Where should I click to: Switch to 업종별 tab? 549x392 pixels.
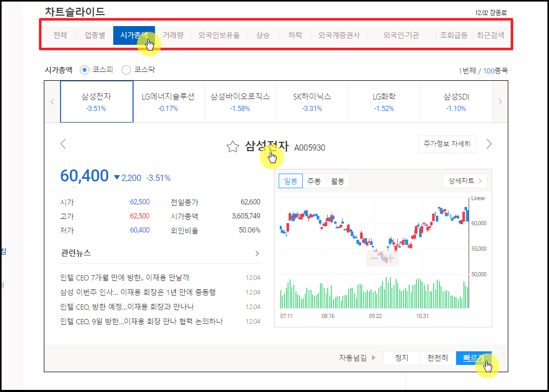point(95,35)
